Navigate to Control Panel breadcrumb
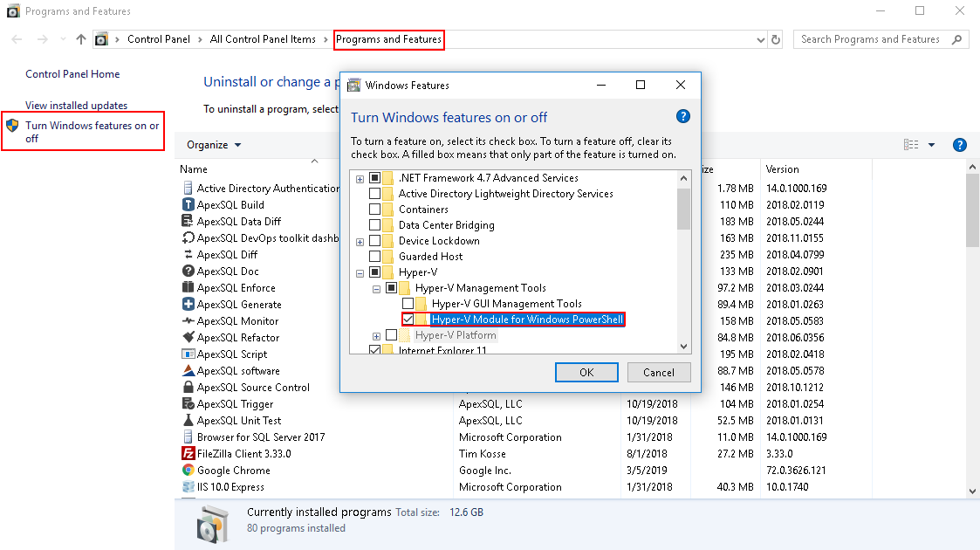This screenshot has width=980, height=550. pyautogui.click(x=159, y=39)
